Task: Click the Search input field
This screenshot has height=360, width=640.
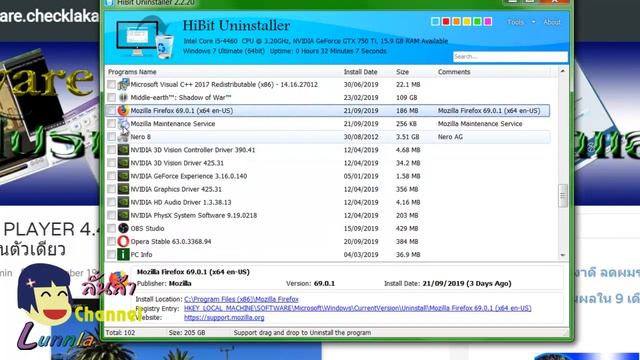Action: [510, 57]
